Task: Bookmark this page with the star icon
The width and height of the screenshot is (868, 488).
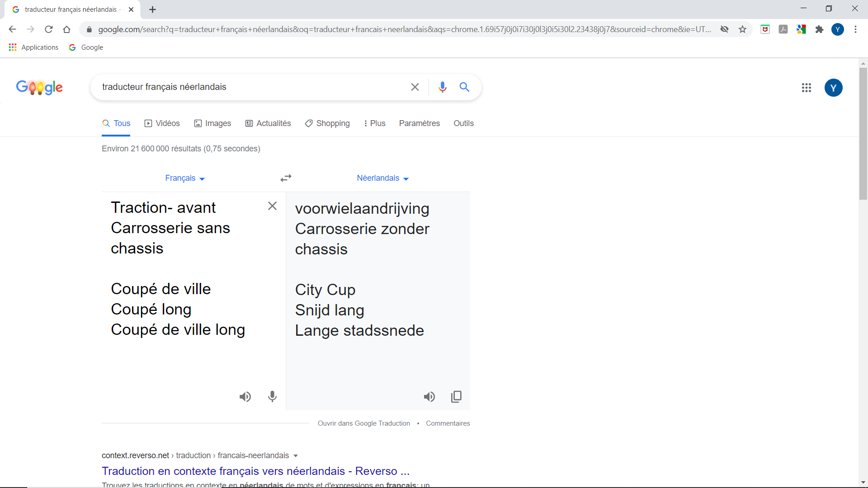Action: coord(742,29)
